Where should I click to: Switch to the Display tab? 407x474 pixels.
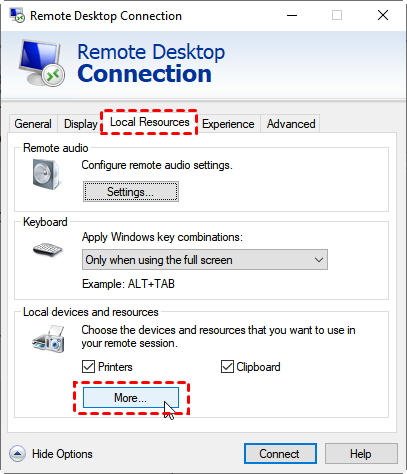[81, 124]
